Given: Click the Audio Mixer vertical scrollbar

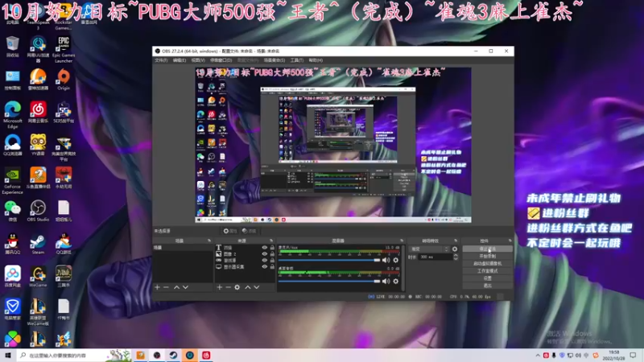Looking at the screenshot, I should pos(404,268).
